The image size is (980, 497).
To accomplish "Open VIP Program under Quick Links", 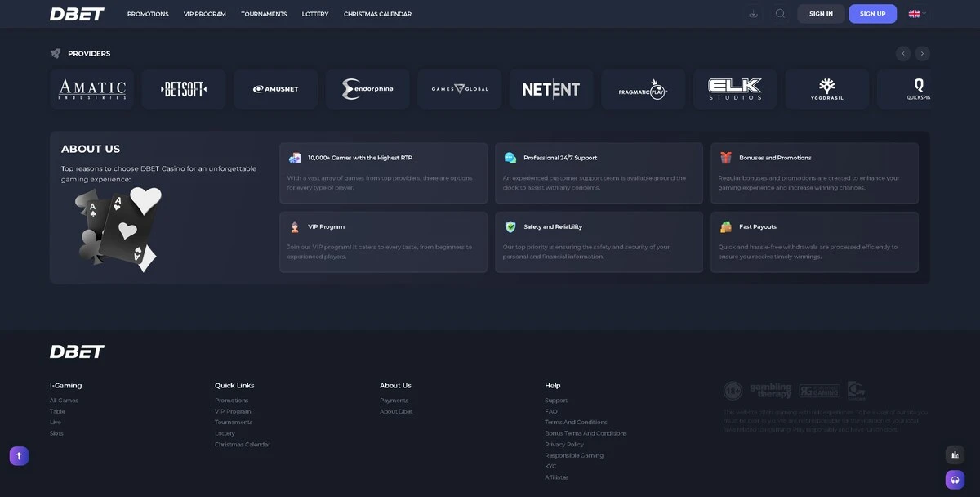I will point(233,411).
